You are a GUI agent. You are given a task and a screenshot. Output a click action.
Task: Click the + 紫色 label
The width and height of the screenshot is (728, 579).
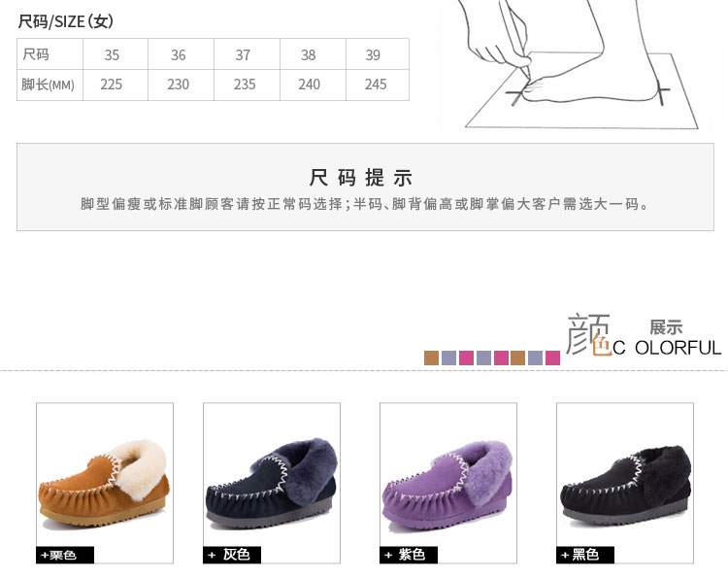point(409,555)
